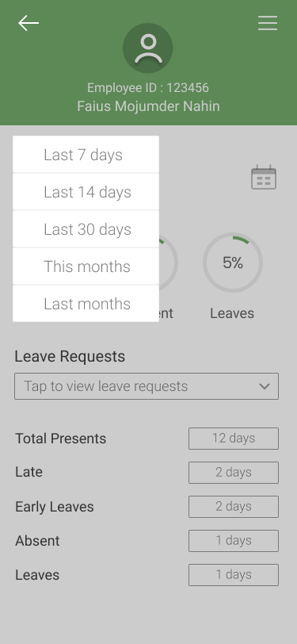
Task: Open the calendar date picker icon
Action: click(x=264, y=177)
